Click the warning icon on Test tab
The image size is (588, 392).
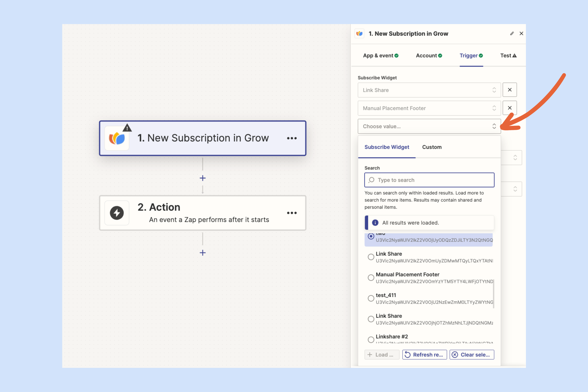tap(514, 56)
